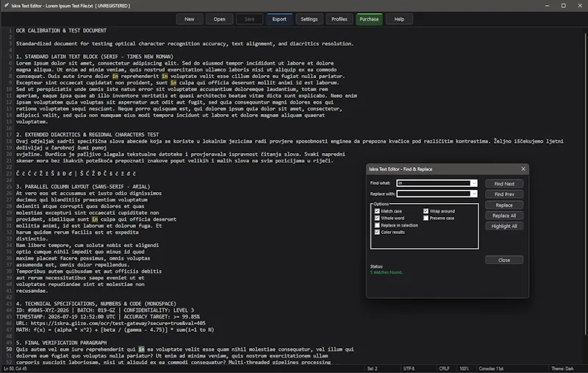Toggle the Color results checkbox
Viewport: 588px width, 373px height.
click(377, 232)
